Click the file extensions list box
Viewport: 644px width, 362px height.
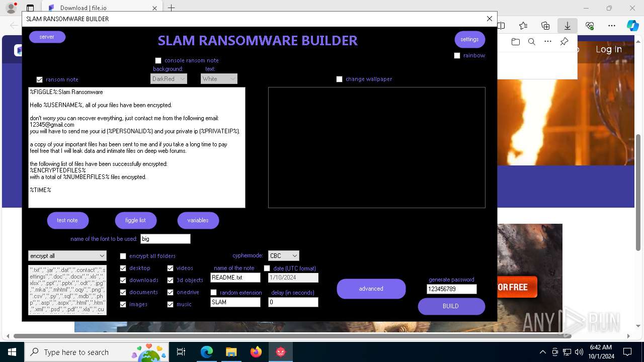coord(67,290)
